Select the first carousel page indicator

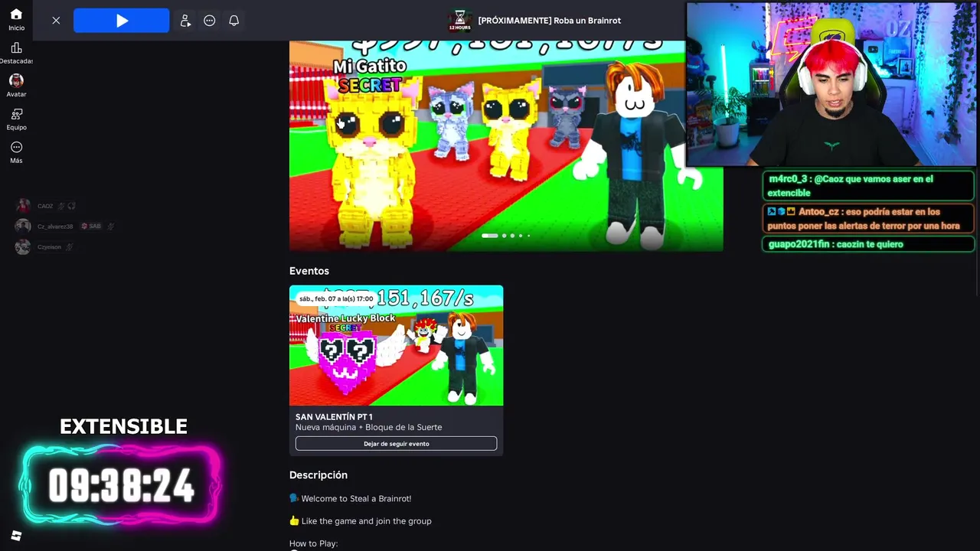pos(490,236)
